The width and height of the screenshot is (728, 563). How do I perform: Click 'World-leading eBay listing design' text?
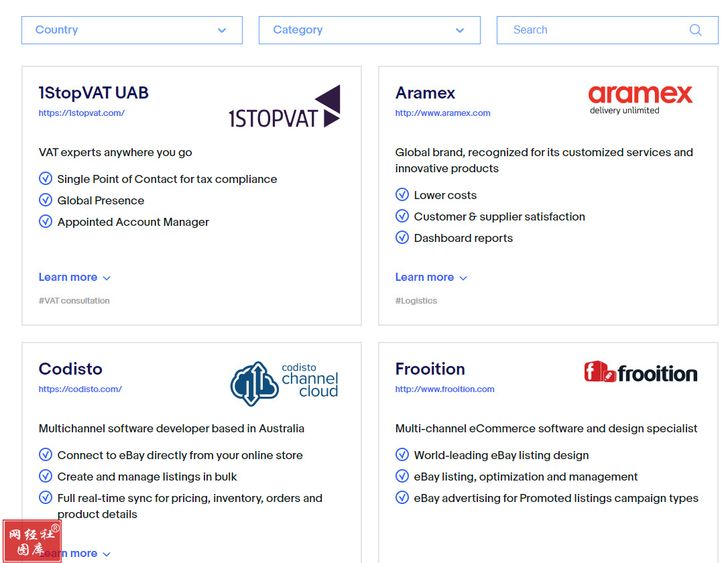[501, 455]
